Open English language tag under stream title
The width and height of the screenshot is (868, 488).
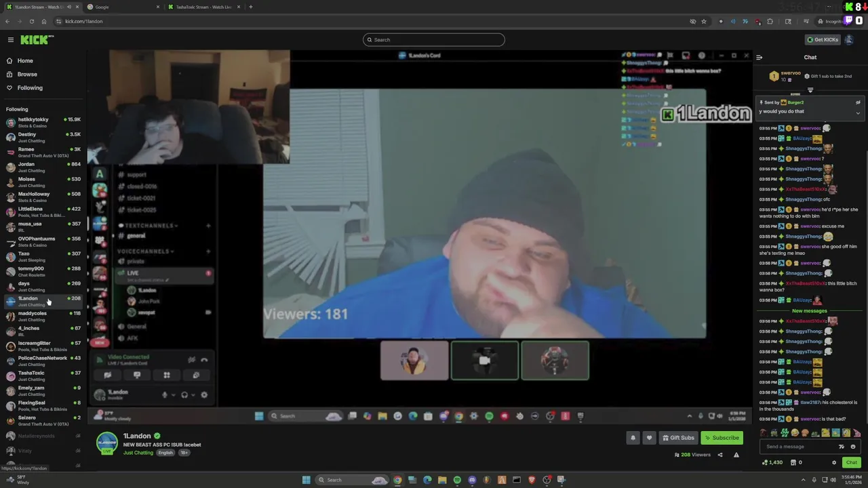[x=165, y=453]
